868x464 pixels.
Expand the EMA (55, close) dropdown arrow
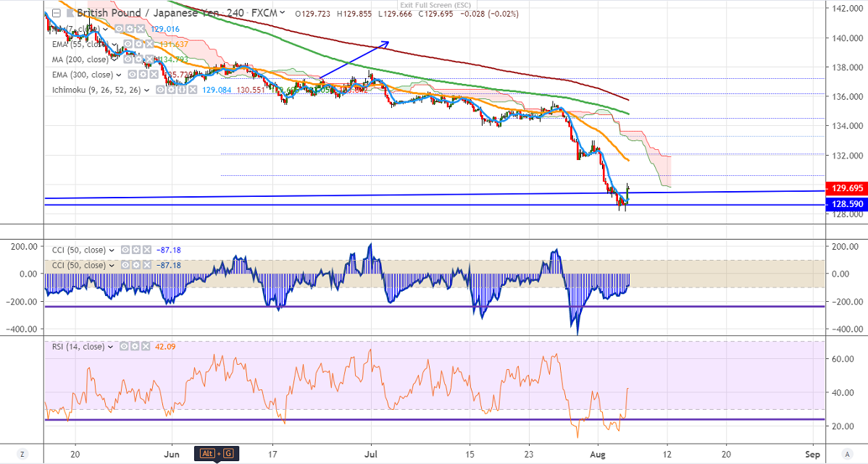click(114, 43)
